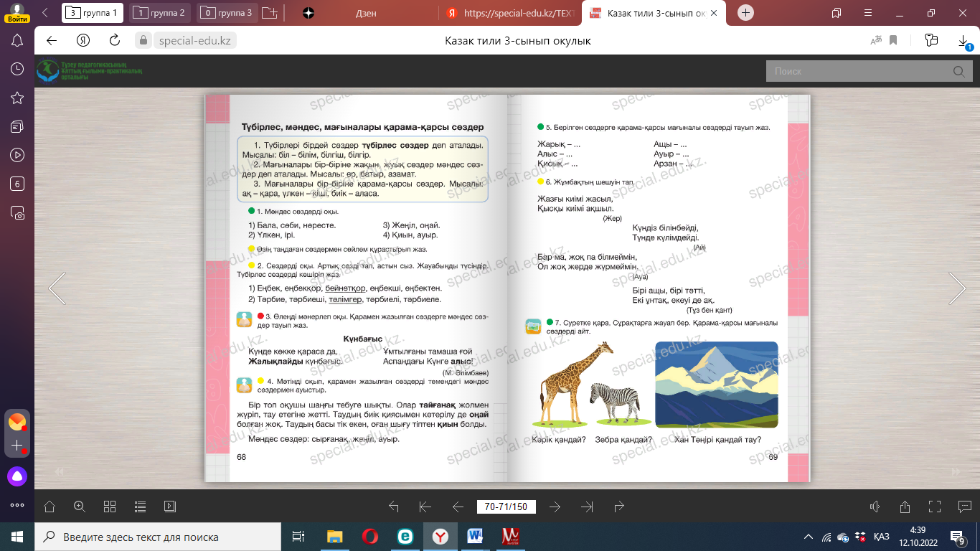
Task: Open a new browser tab
Action: [x=746, y=13]
